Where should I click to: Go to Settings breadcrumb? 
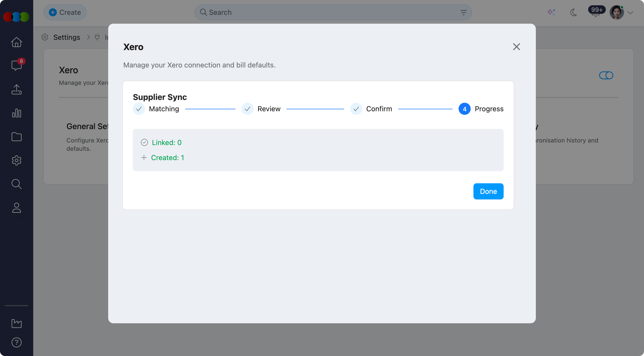(67, 37)
